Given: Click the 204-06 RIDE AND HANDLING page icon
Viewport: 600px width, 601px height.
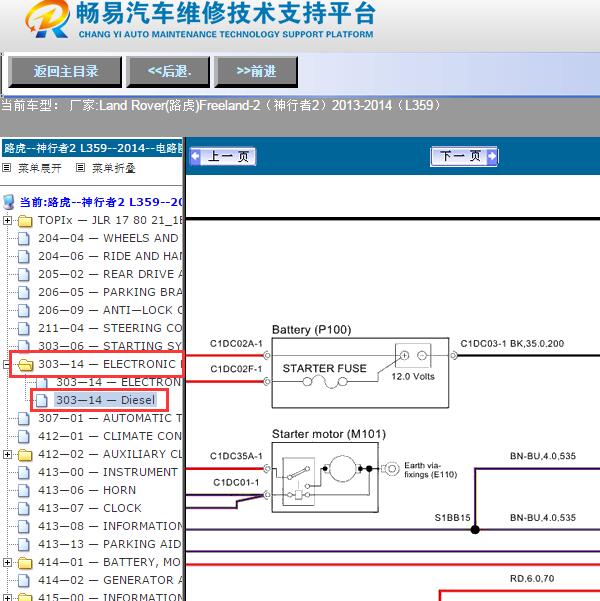Looking at the screenshot, I should tap(24, 257).
